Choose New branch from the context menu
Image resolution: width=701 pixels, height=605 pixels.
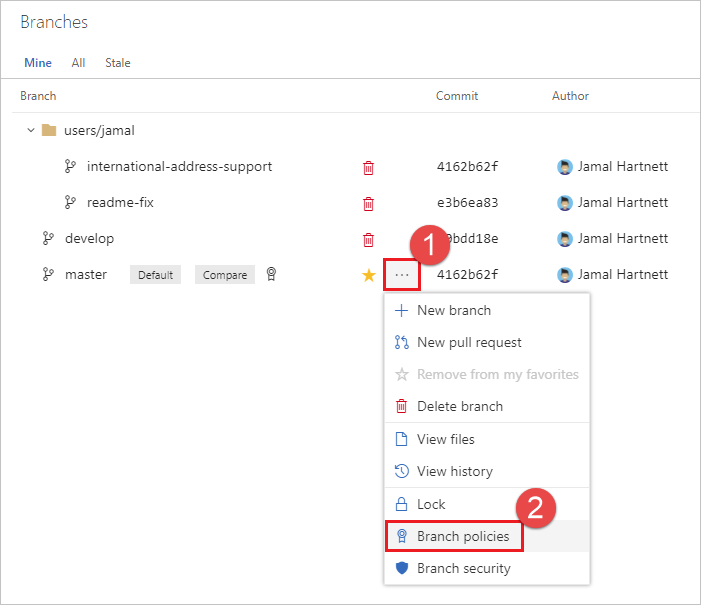click(453, 310)
